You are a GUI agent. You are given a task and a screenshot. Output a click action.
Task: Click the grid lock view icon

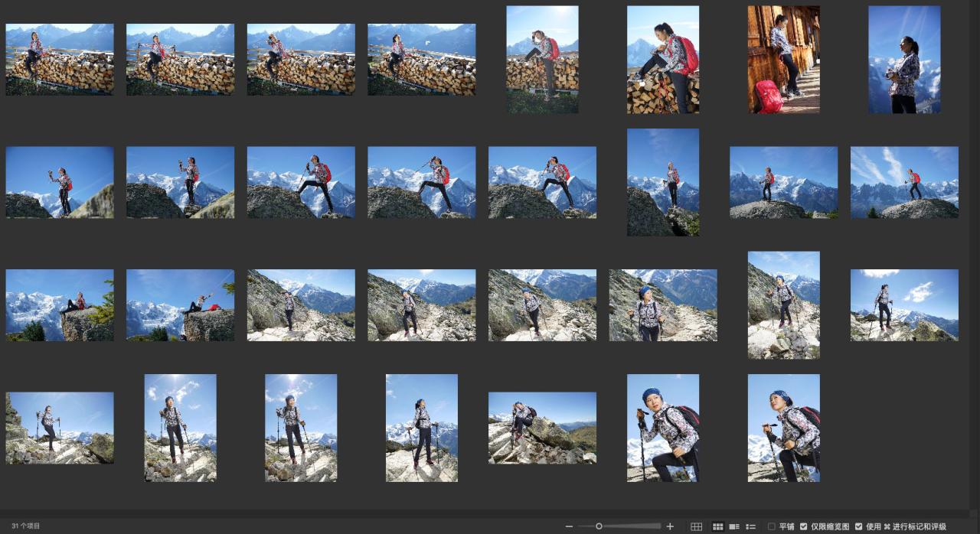pos(696,526)
